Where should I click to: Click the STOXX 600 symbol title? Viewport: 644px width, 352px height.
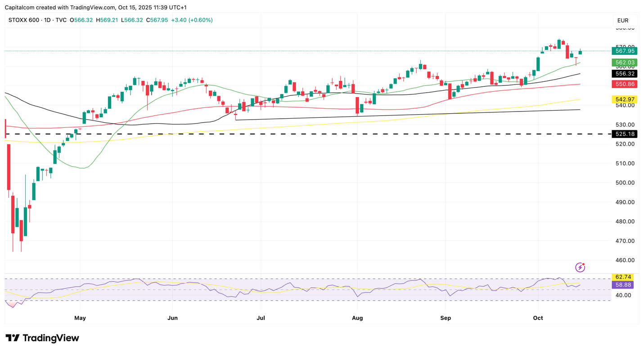pos(25,20)
